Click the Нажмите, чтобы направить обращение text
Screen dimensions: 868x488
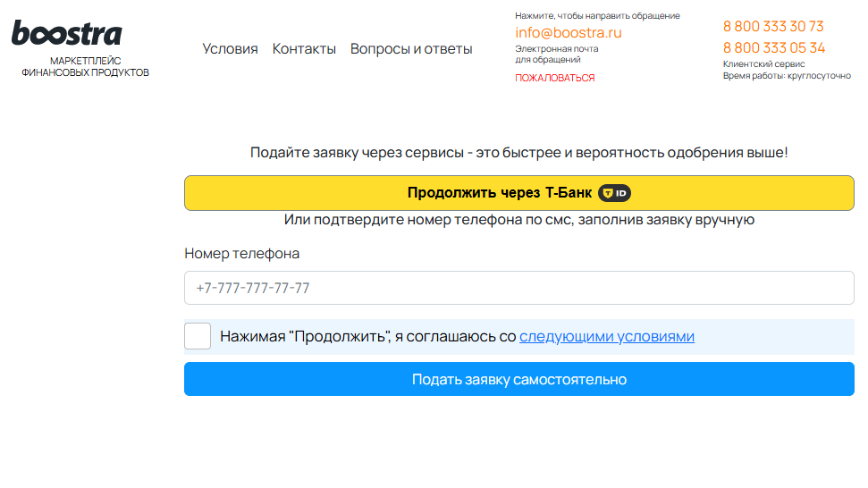[x=597, y=16]
